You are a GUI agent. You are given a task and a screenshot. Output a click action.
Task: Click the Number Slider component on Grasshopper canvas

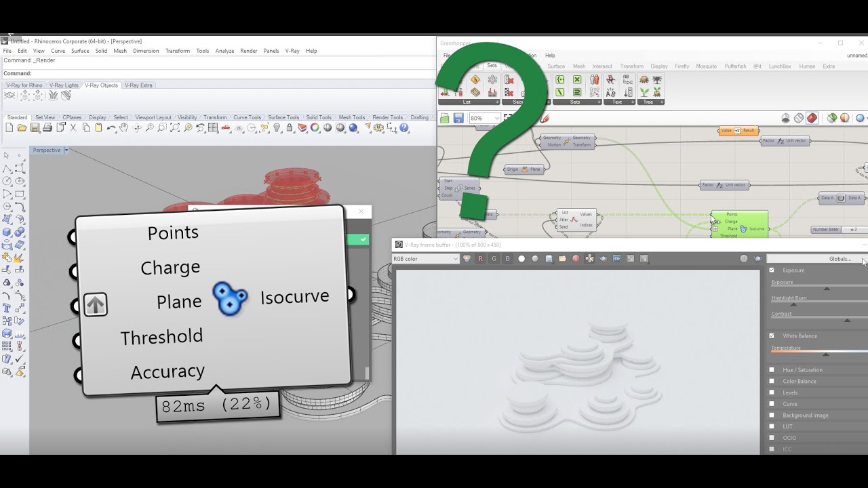pyautogui.click(x=838, y=230)
